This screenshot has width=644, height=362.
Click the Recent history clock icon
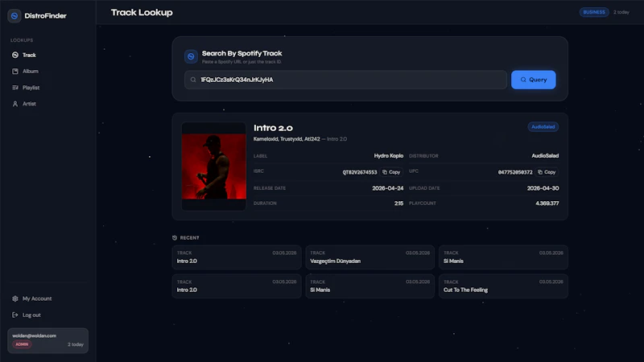175,237
